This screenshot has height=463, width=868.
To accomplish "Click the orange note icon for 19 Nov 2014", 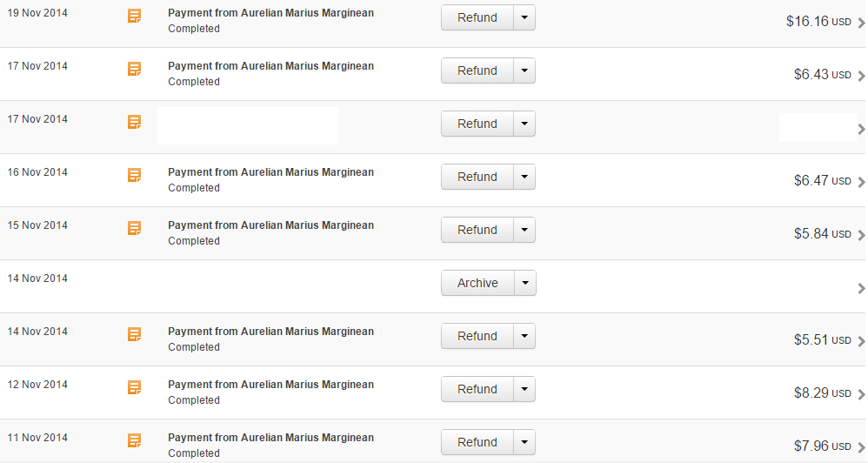I will click(135, 16).
